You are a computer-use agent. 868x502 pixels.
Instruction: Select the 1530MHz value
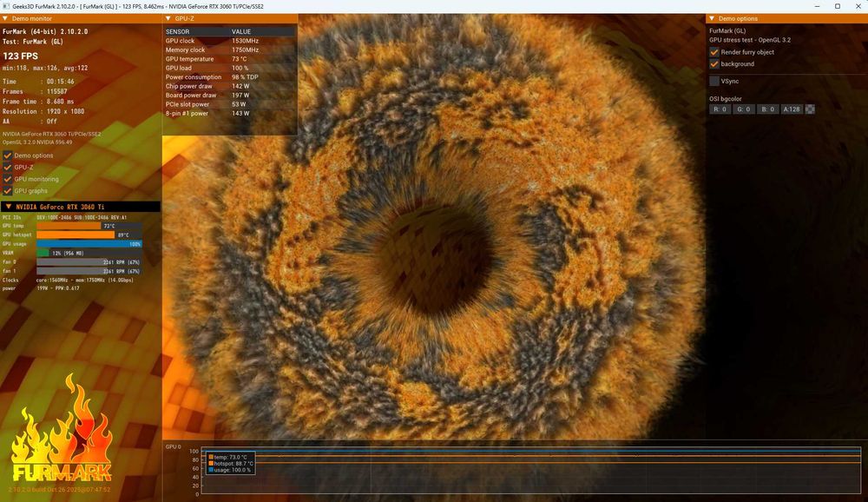245,41
